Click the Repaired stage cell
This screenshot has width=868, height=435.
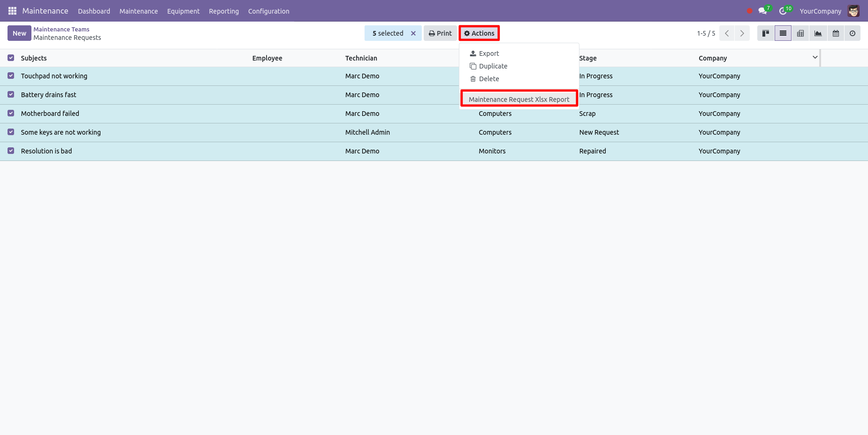coord(593,151)
